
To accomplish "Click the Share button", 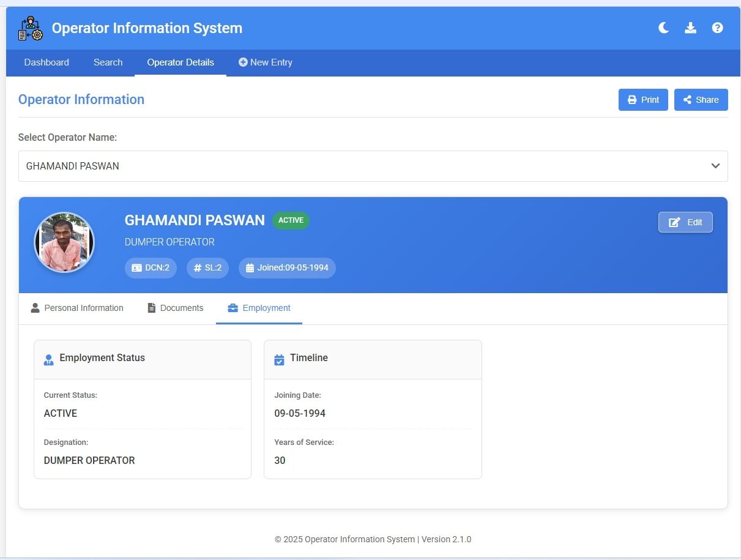I will point(701,100).
